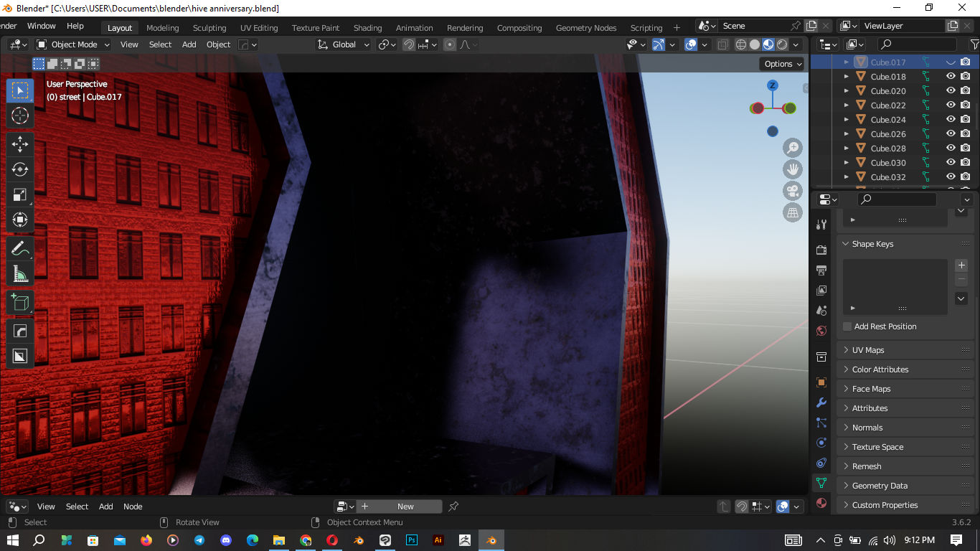Disable Cube.030 in renders via camera icon
The width and height of the screenshot is (980, 551).
click(x=966, y=163)
